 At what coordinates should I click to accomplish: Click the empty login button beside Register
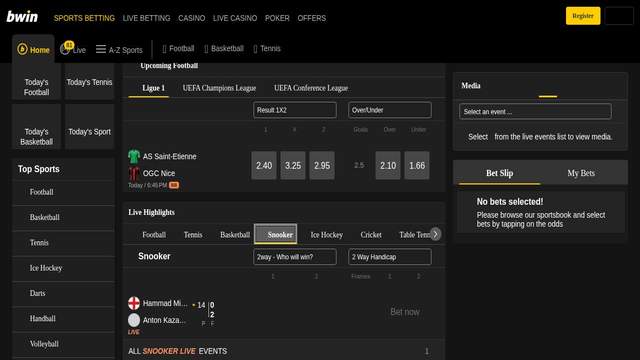(619, 16)
